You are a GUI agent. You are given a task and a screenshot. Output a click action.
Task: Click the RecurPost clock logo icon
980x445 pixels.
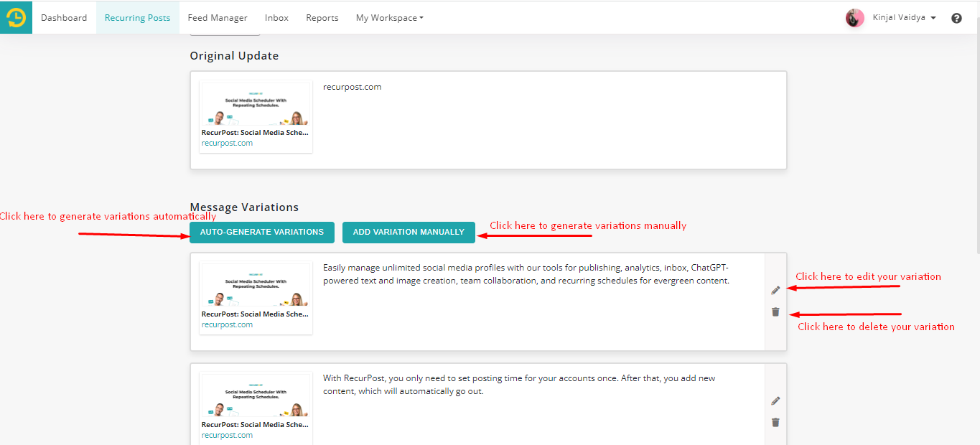[16, 17]
